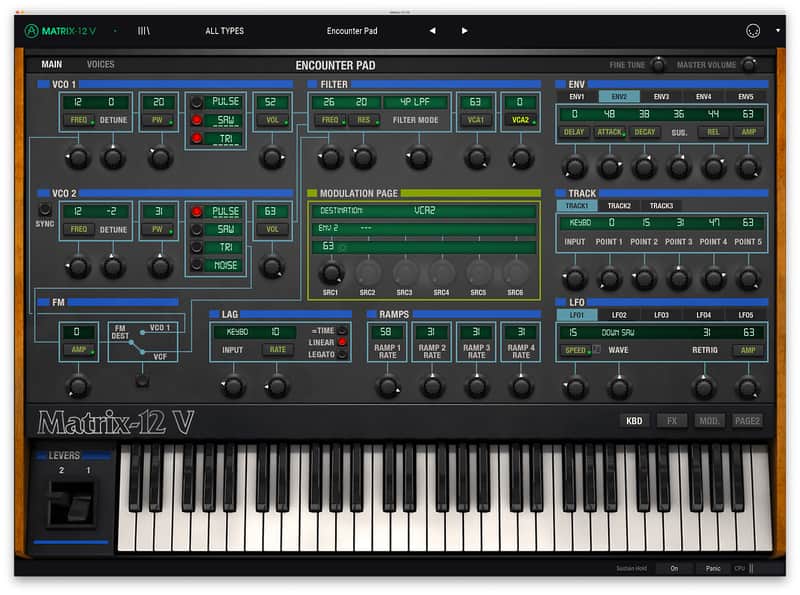
Task: Toggle VCO 2 TRI waveform
Action: (x=196, y=247)
